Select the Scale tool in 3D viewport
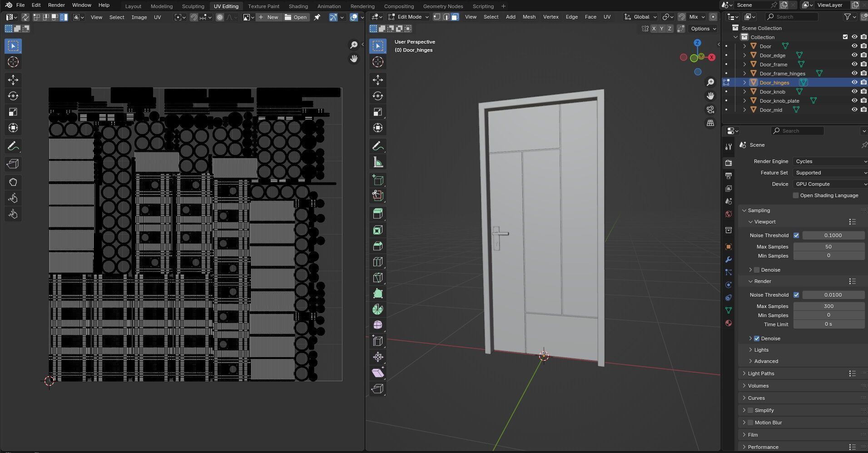Screen dimensions: 868x453 pyautogui.click(x=377, y=112)
